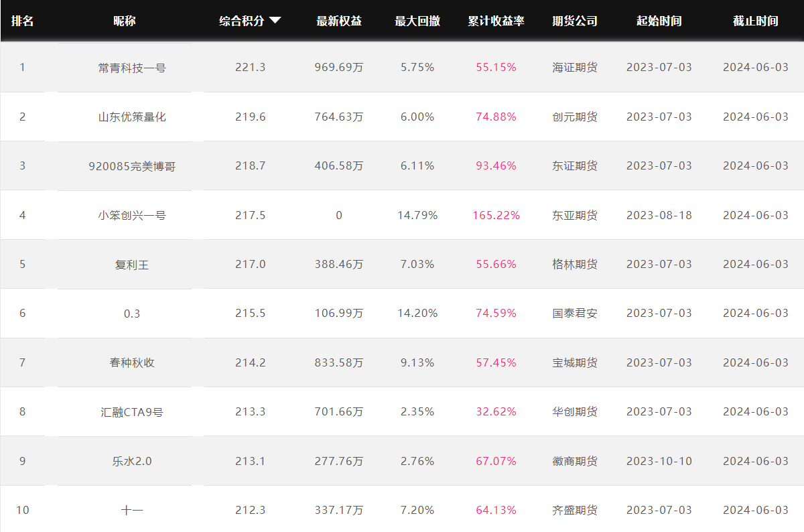Click return rate 165.22%
Viewport: 804px width, 532px height.
(x=496, y=215)
